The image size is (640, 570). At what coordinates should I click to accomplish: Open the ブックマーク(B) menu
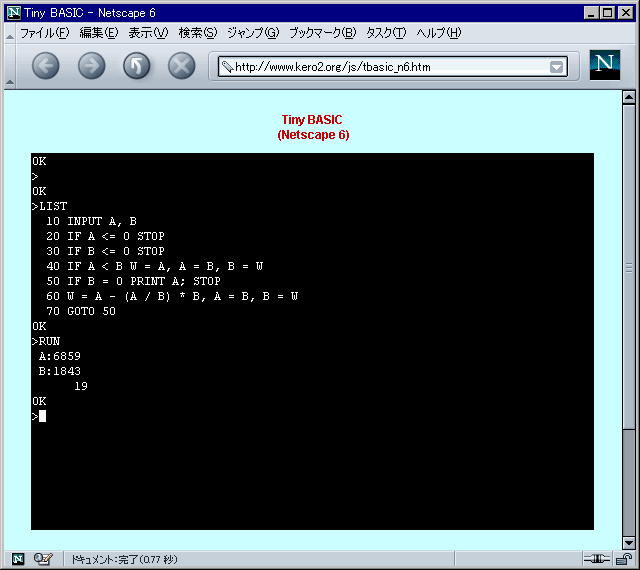[x=322, y=33]
